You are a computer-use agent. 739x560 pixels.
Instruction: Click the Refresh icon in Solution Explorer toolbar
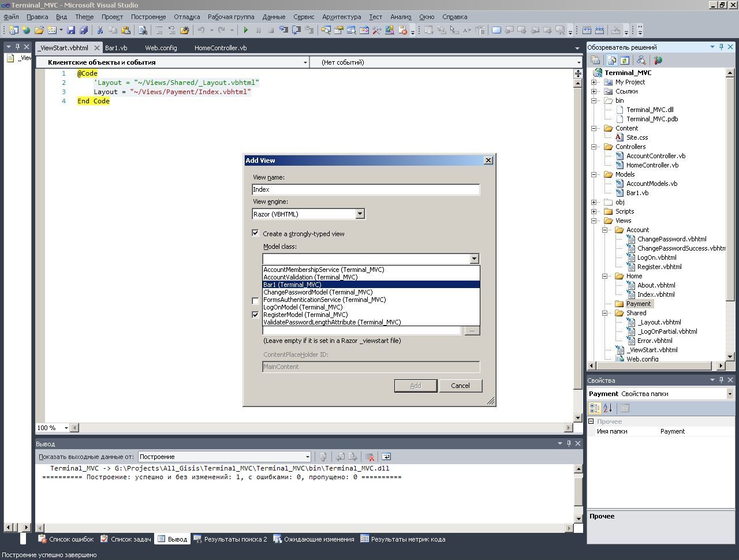pyautogui.click(x=625, y=60)
